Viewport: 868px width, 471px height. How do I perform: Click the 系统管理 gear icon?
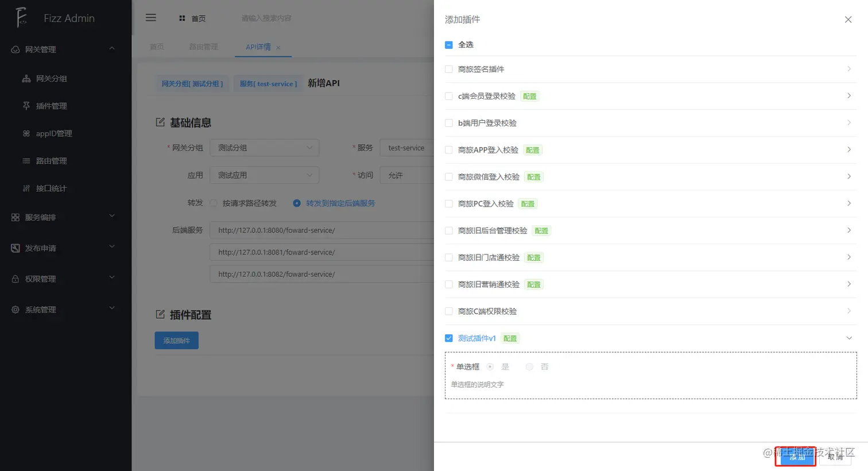tap(15, 310)
